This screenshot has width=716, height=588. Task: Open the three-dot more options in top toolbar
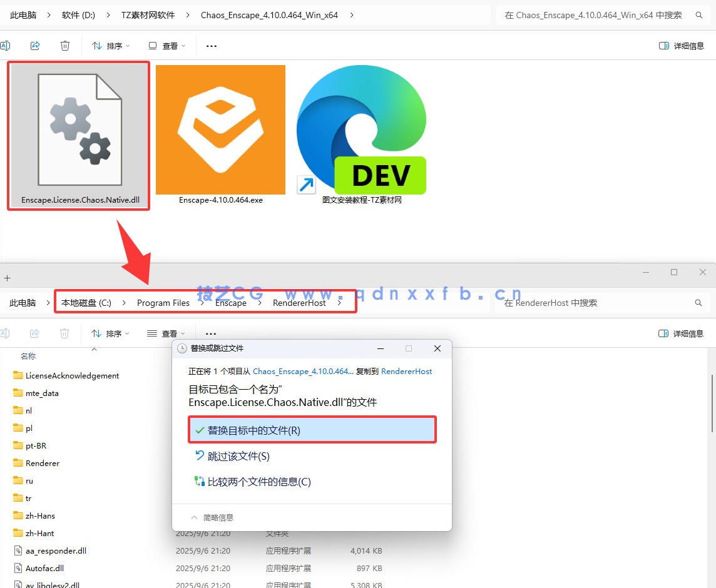[212, 46]
